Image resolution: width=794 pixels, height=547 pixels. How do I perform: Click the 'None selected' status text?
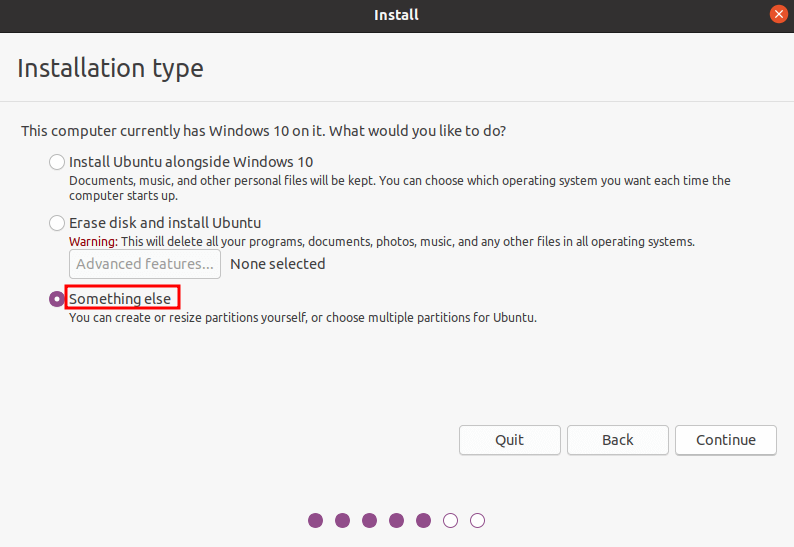(x=277, y=264)
